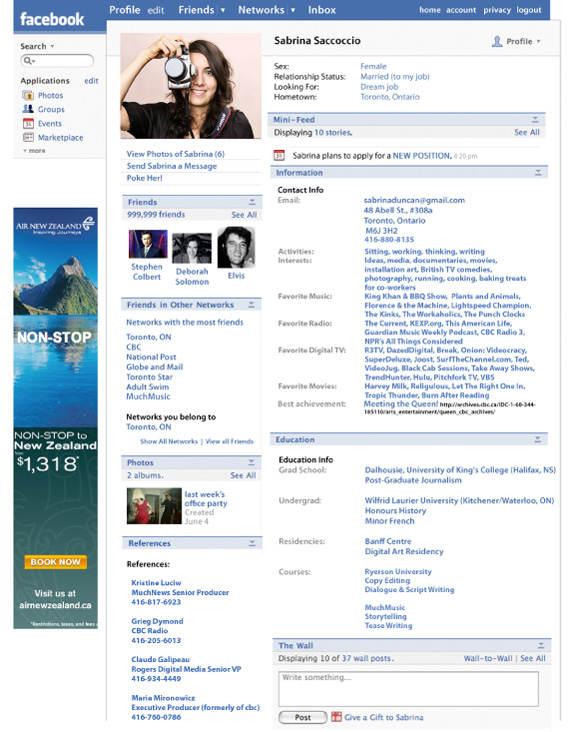This screenshot has height=732, width=575.
Task: Collapse the References box
Action: coord(252,543)
